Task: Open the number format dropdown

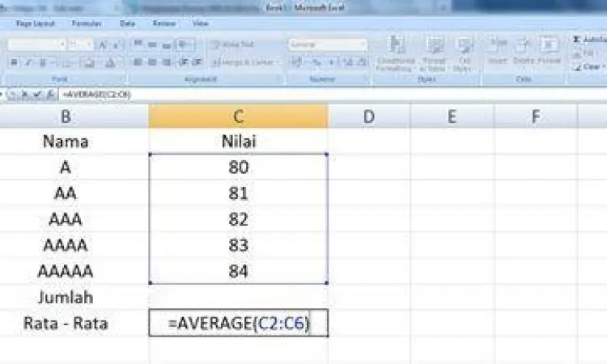Action: [363, 44]
